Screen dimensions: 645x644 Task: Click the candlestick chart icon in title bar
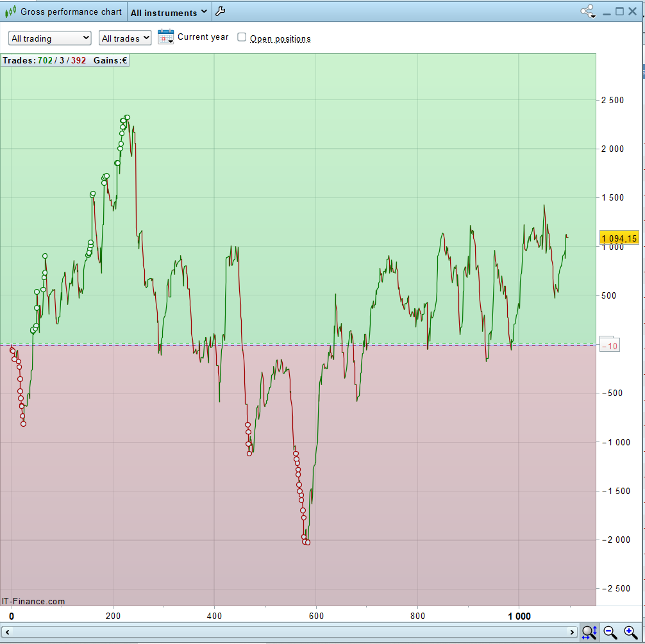click(x=11, y=12)
